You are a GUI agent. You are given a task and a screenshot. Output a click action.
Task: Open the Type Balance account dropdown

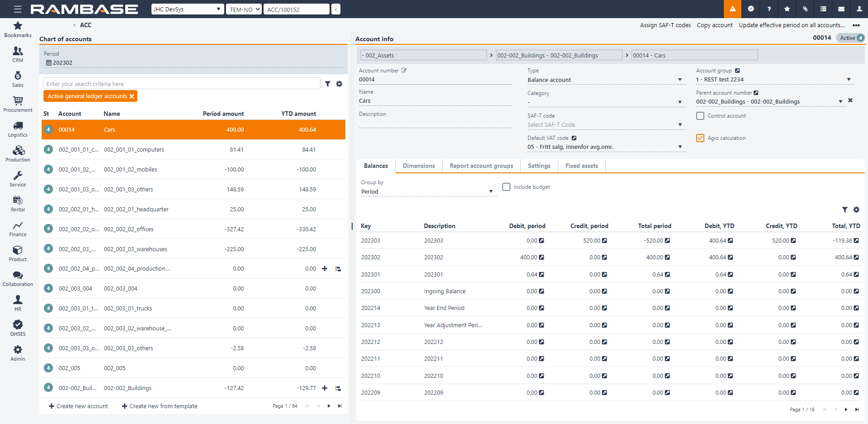[x=606, y=80]
